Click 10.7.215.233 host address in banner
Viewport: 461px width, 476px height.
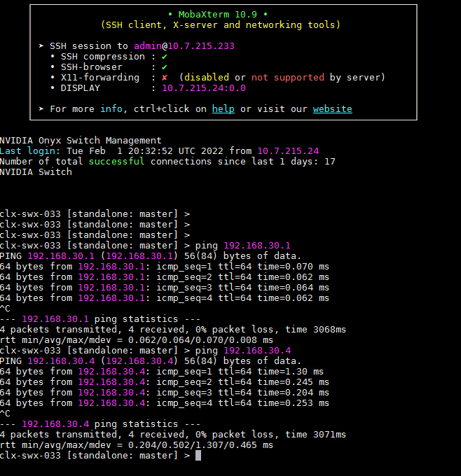(201, 45)
